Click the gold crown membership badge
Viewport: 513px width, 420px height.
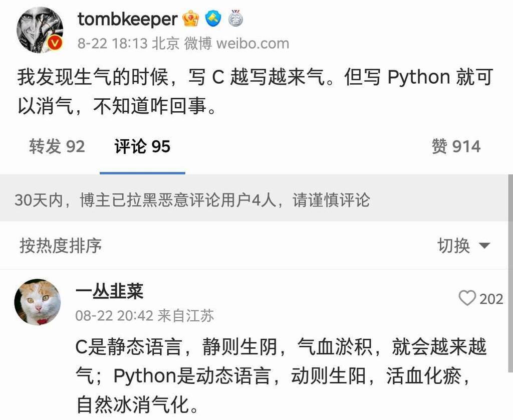pos(191,19)
